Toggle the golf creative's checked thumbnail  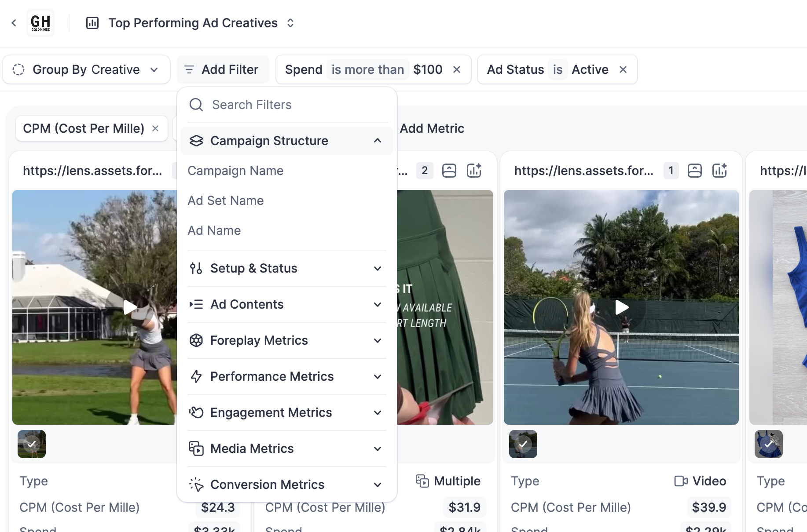(32, 444)
